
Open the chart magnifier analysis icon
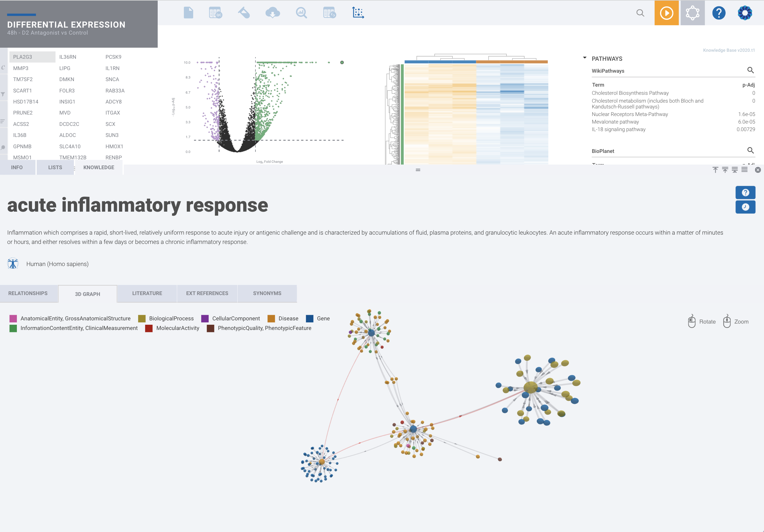tap(301, 13)
